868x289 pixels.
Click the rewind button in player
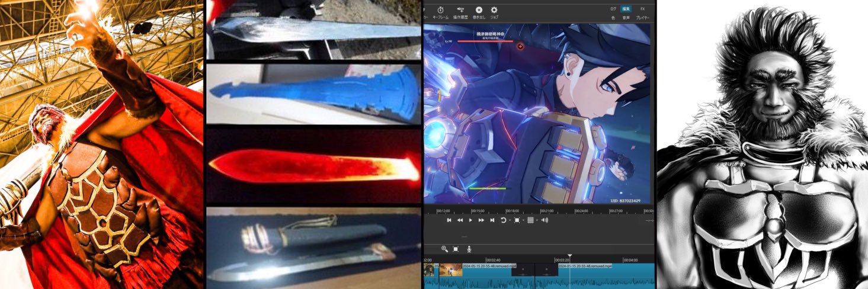pyautogui.click(x=460, y=220)
